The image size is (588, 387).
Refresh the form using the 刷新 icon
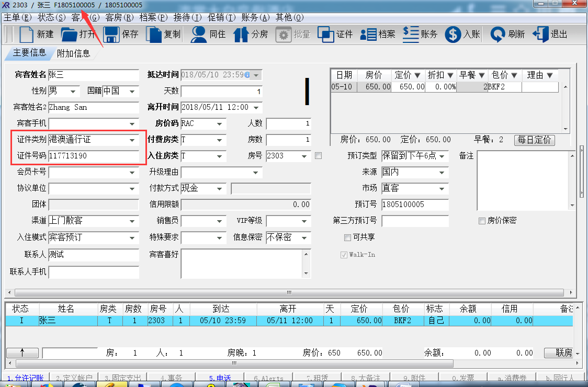coord(497,35)
